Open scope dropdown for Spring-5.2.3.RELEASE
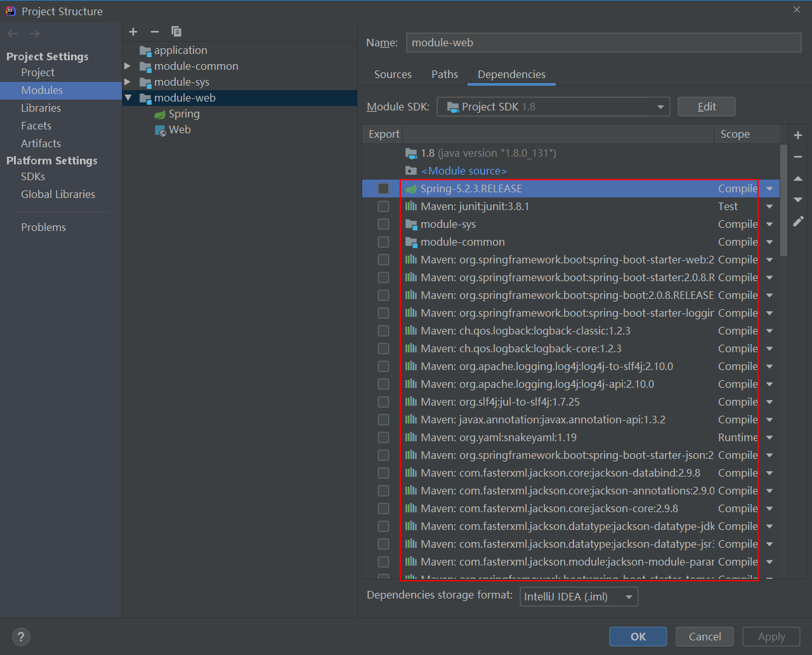 [769, 189]
